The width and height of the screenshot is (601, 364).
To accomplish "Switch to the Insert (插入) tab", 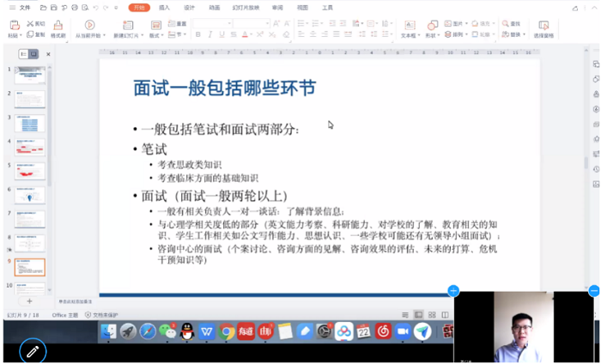I will point(165,7).
